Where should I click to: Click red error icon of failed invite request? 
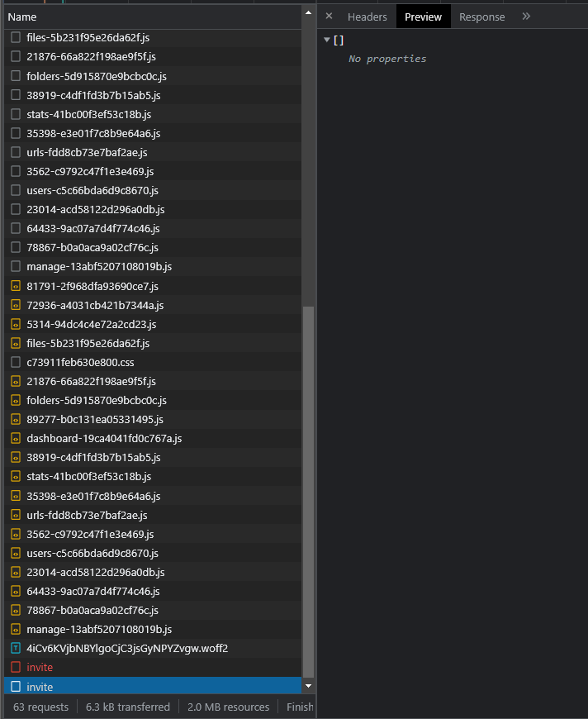[16, 667]
